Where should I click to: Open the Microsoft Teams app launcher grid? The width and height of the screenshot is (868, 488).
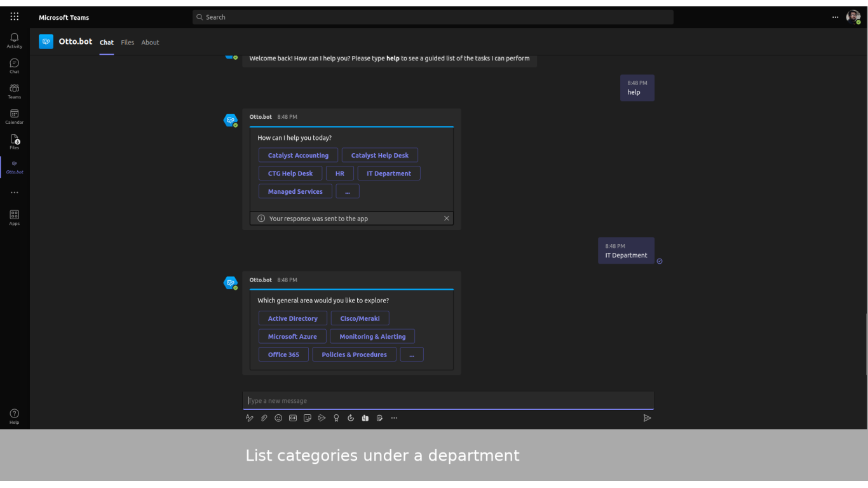[15, 17]
